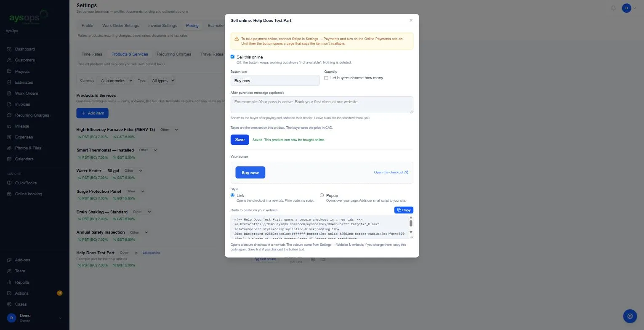Open Team in the sidebar
This screenshot has height=330, width=644.
pos(20,271)
